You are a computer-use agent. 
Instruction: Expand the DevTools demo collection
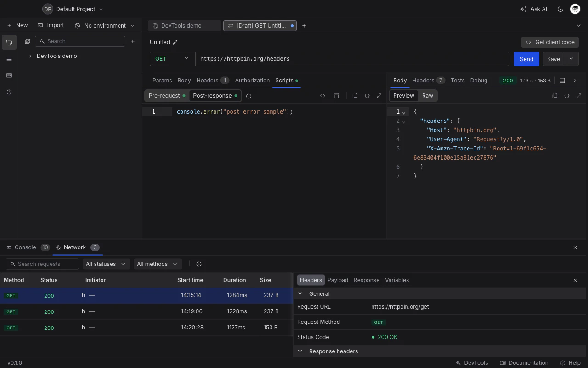click(x=30, y=56)
